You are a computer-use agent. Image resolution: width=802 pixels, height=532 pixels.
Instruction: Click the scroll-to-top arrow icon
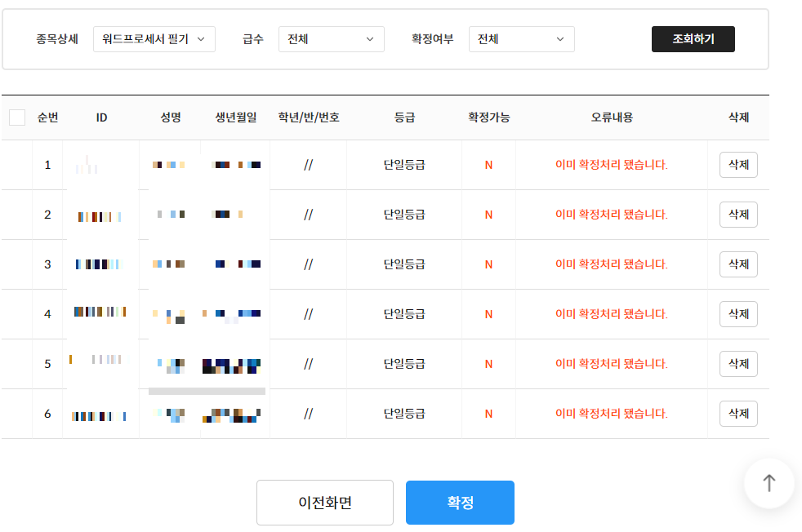click(x=769, y=483)
